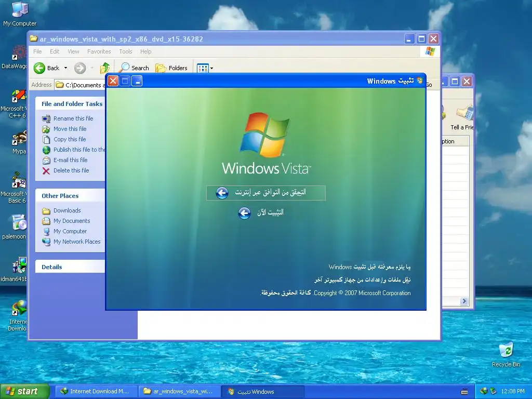Click the Move this file link
Viewport: 532px width, 399px height.
click(x=70, y=129)
